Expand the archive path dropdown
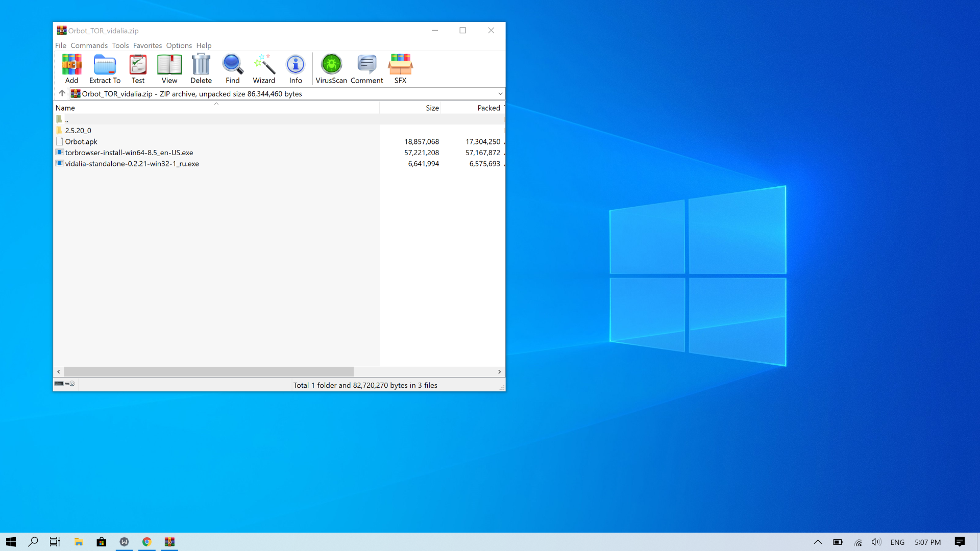 (x=500, y=93)
